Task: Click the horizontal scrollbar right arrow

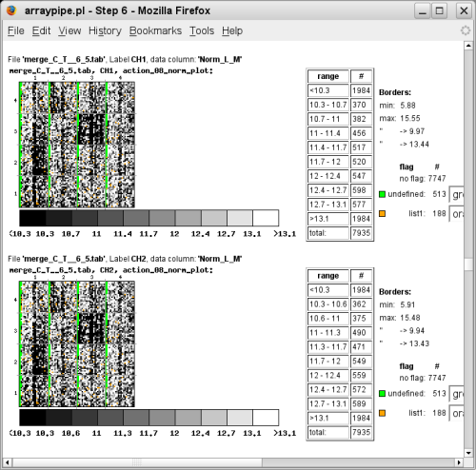Action: point(459,462)
